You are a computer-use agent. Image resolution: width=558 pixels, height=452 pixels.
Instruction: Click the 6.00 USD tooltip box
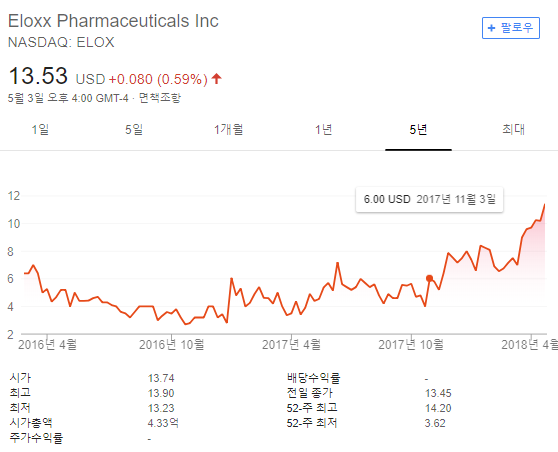click(x=430, y=199)
